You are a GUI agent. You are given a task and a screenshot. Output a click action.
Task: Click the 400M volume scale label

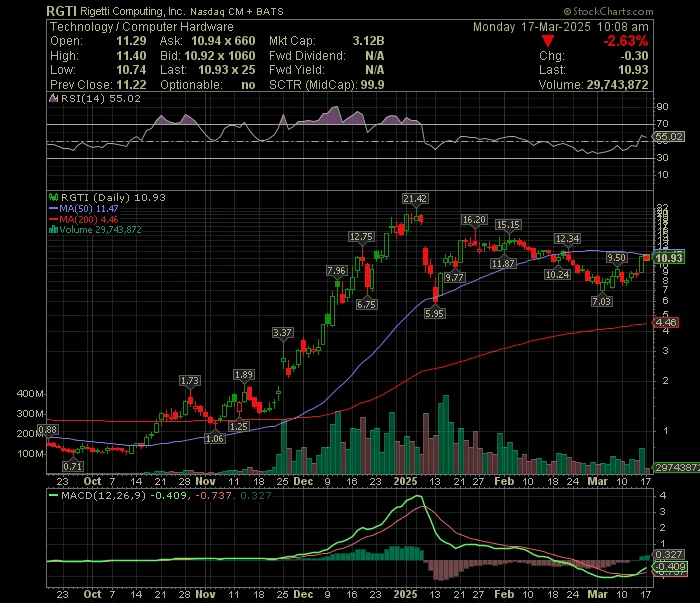click(30, 394)
